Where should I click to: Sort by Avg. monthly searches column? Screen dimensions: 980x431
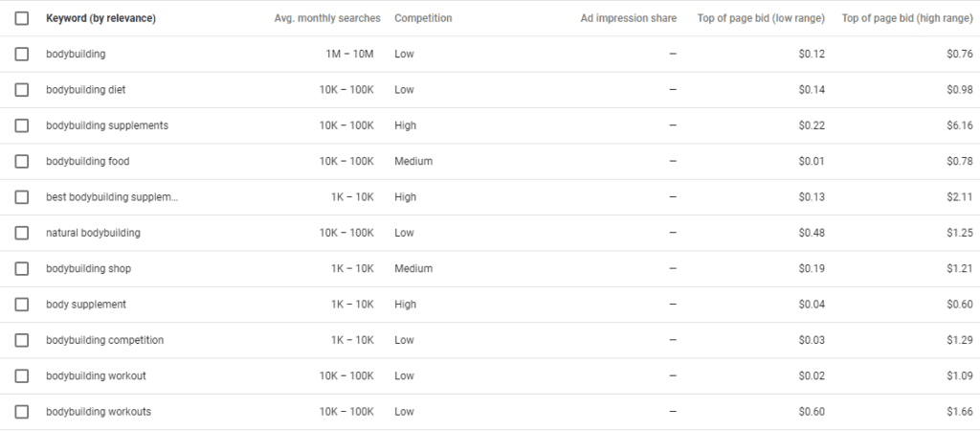point(327,18)
